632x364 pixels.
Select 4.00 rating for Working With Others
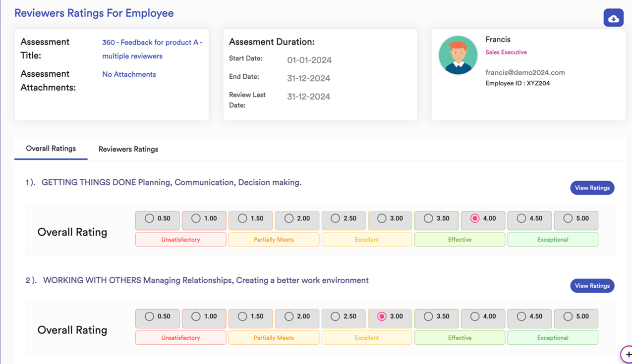(x=475, y=316)
